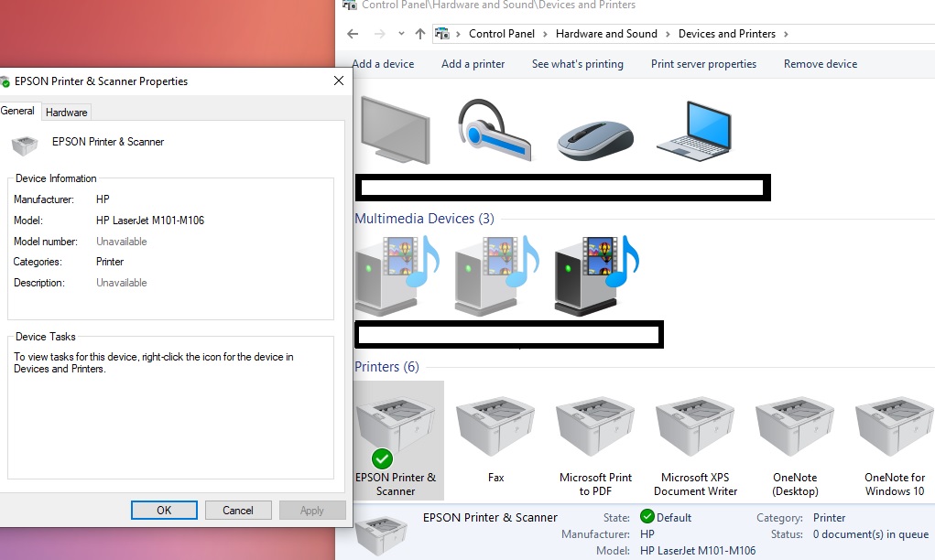
Task: Open the recent locations dropdown arrow
Action: [401, 34]
